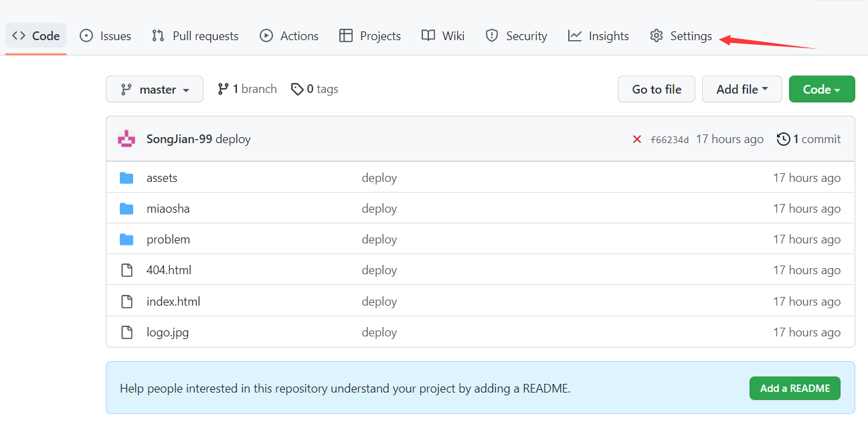This screenshot has width=868, height=426.
Task: Click the tag icon beside 0 tags
Action: (x=297, y=89)
